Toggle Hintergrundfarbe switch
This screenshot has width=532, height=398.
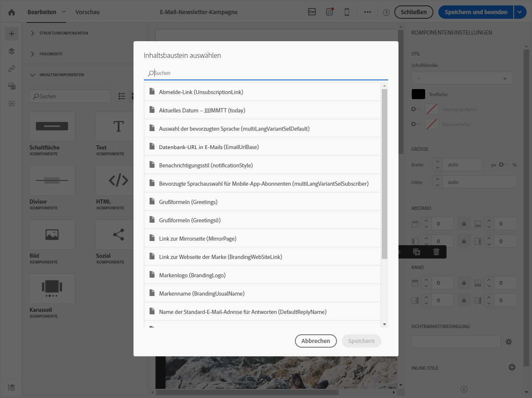coord(416,109)
